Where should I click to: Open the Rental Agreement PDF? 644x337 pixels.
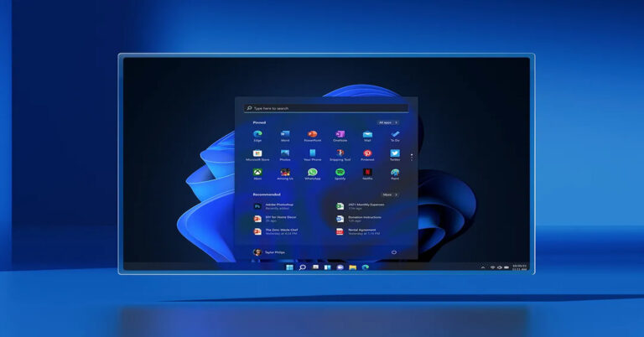[x=358, y=231]
